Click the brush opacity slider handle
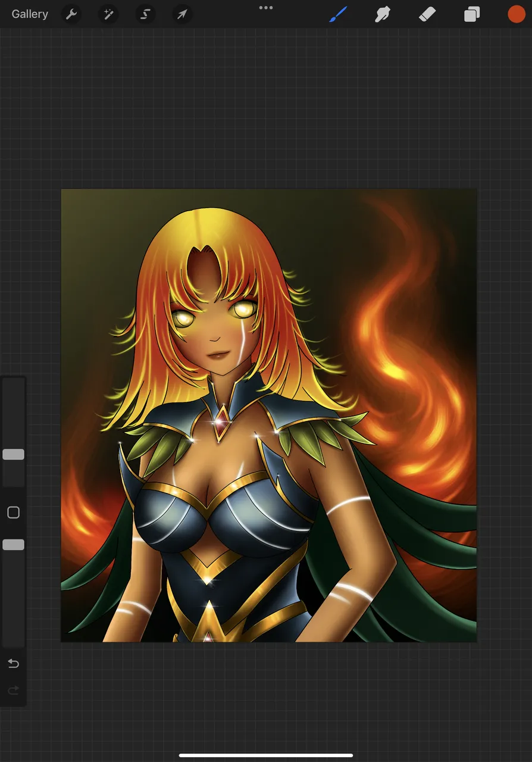The height and width of the screenshot is (762, 532). [13, 545]
